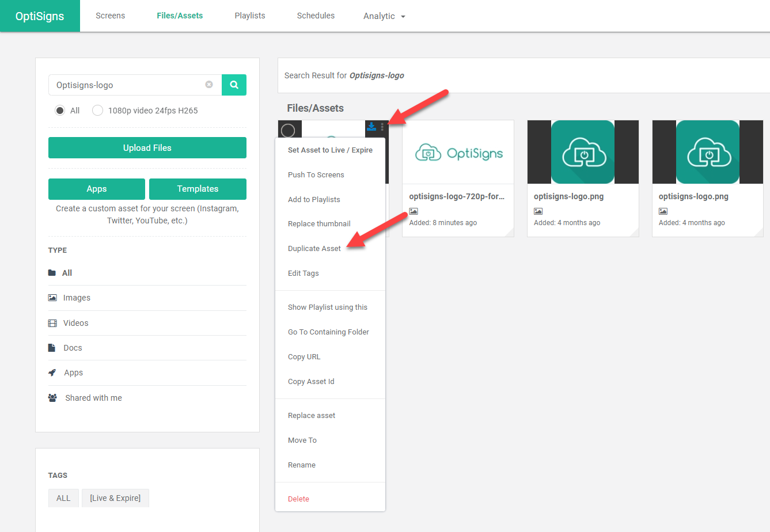The height and width of the screenshot is (532, 770).
Task: Select the All radio button
Action: (x=60, y=111)
